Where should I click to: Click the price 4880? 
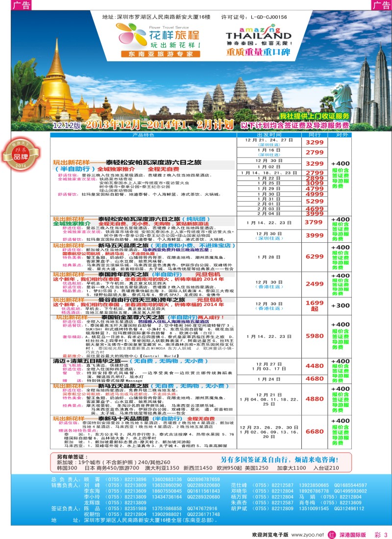coord(315,399)
